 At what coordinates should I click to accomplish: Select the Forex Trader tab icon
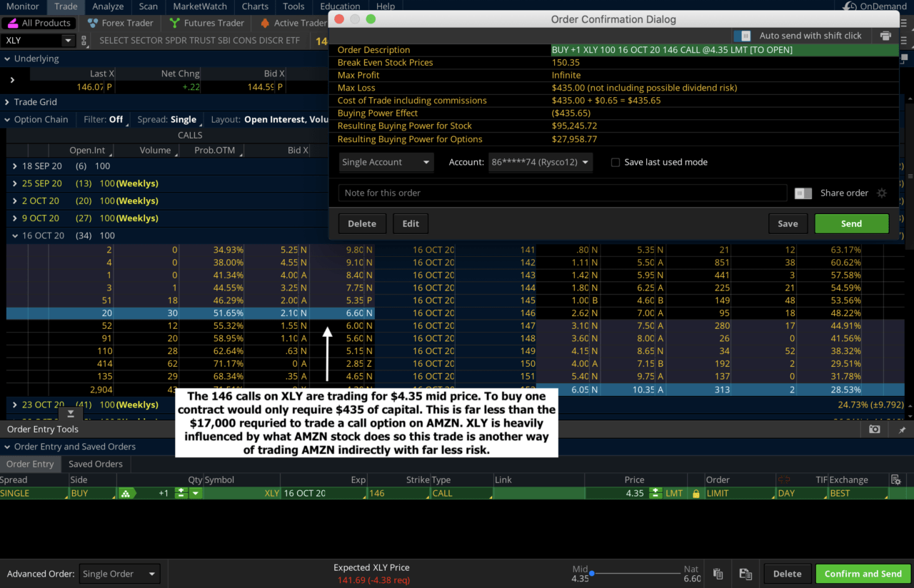91,22
